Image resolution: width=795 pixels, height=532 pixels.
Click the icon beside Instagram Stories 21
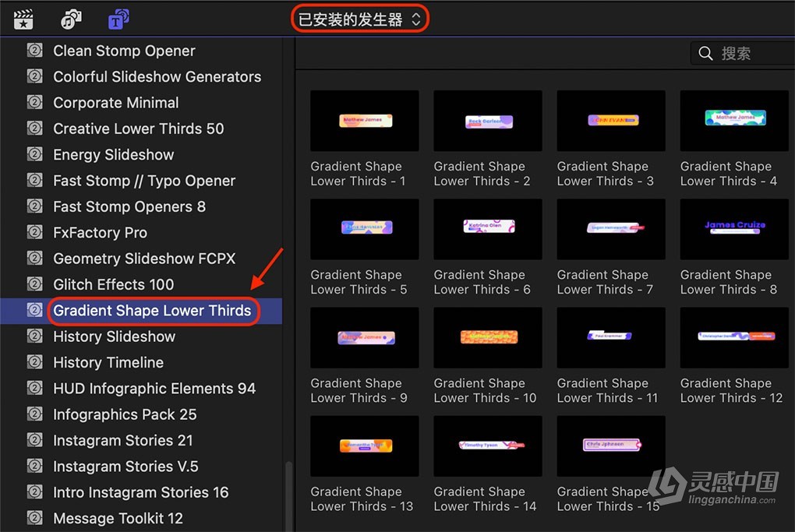(x=34, y=440)
